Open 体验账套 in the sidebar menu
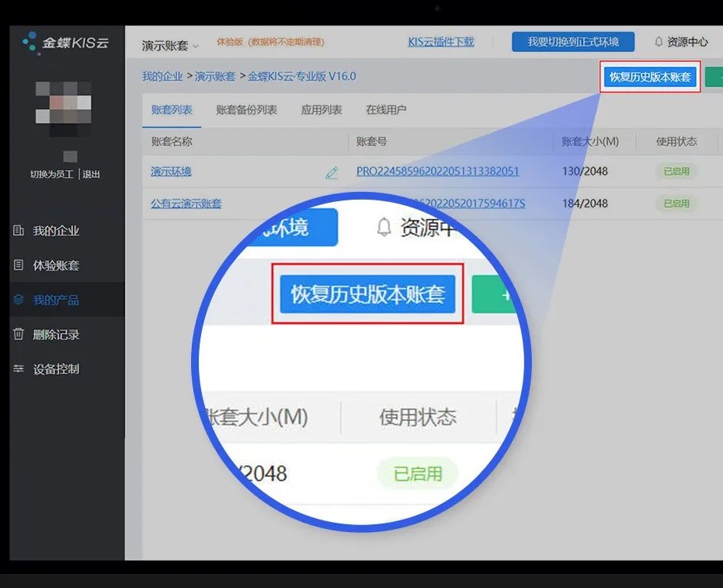This screenshot has width=723, height=588. point(56,265)
